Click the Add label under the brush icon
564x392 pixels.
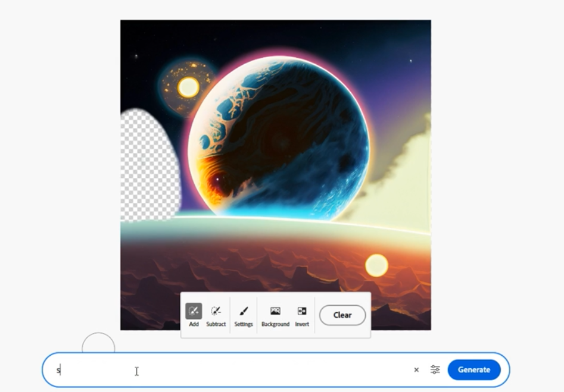194,324
